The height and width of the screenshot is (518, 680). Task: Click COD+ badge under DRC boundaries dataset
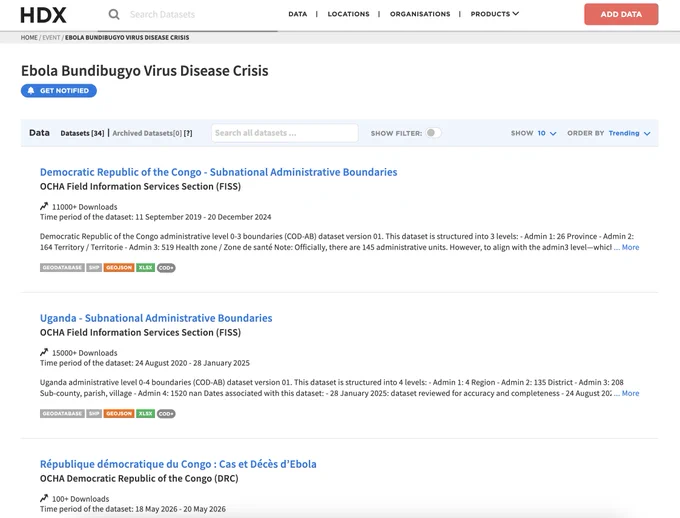click(166, 268)
